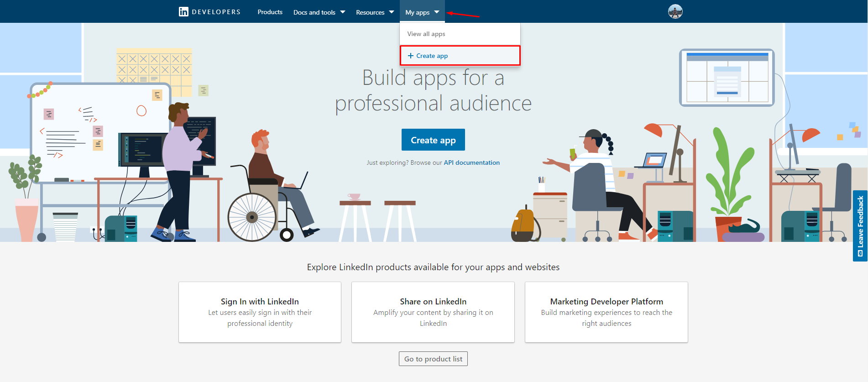This screenshot has width=868, height=382.
Task: Expand the Docs and tools dropdown
Action: tap(319, 12)
